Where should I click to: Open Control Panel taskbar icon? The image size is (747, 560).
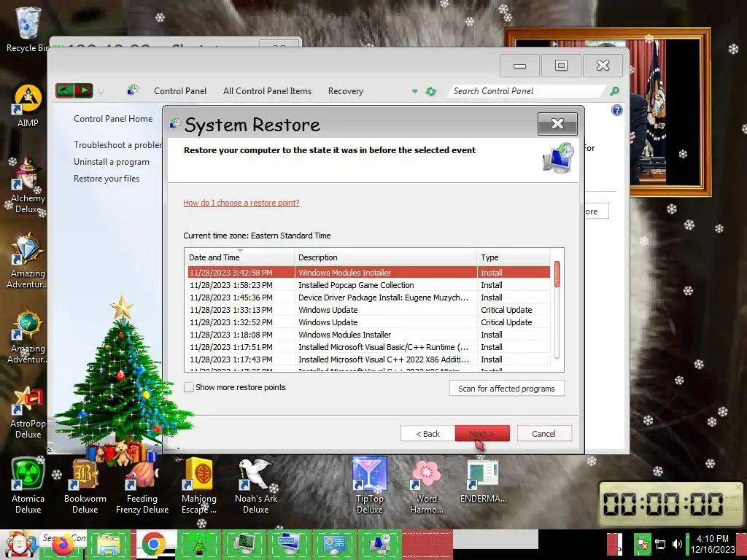click(334, 545)
